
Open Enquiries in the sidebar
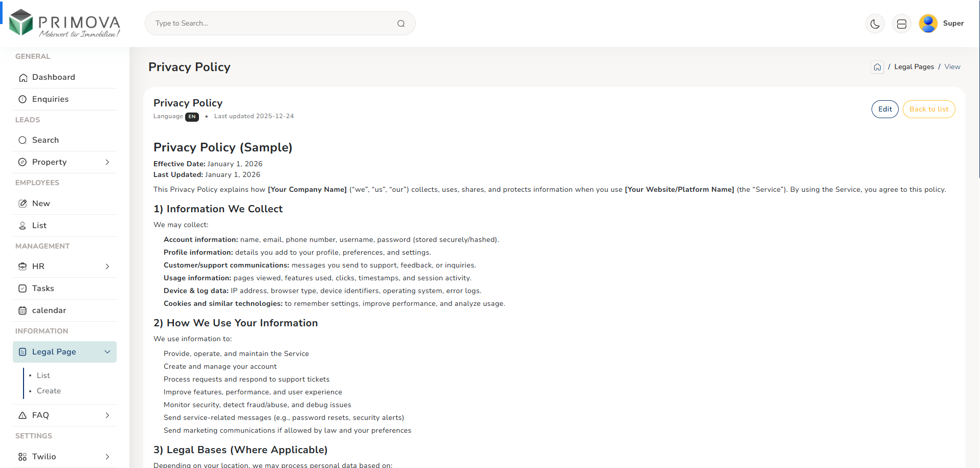tap(50, 99)
